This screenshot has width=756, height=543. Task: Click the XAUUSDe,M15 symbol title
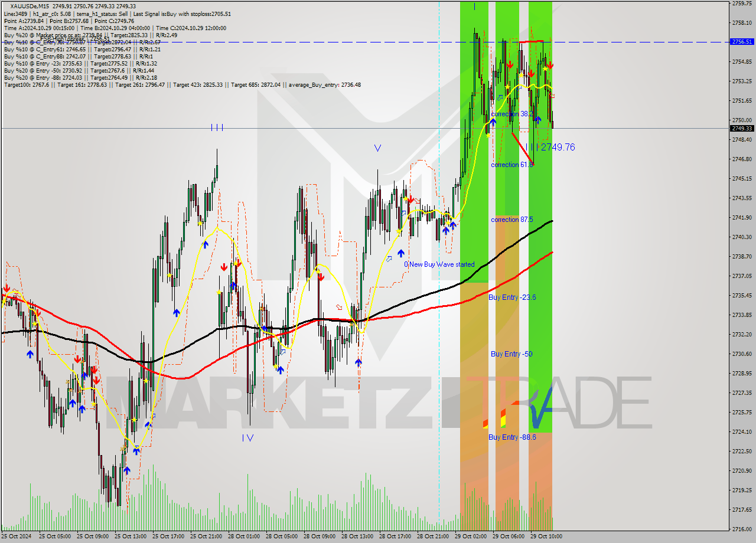(x=29, y=6)
